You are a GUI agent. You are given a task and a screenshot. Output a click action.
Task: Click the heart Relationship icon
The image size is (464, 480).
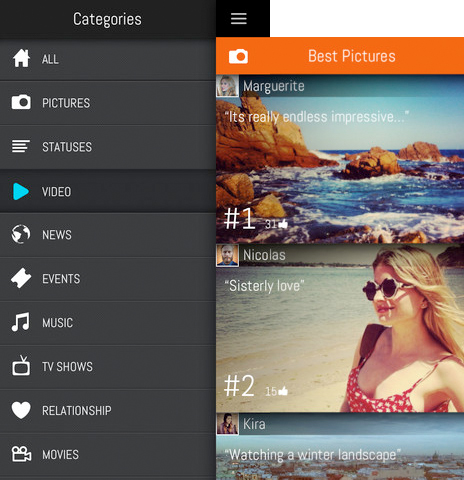21,410
